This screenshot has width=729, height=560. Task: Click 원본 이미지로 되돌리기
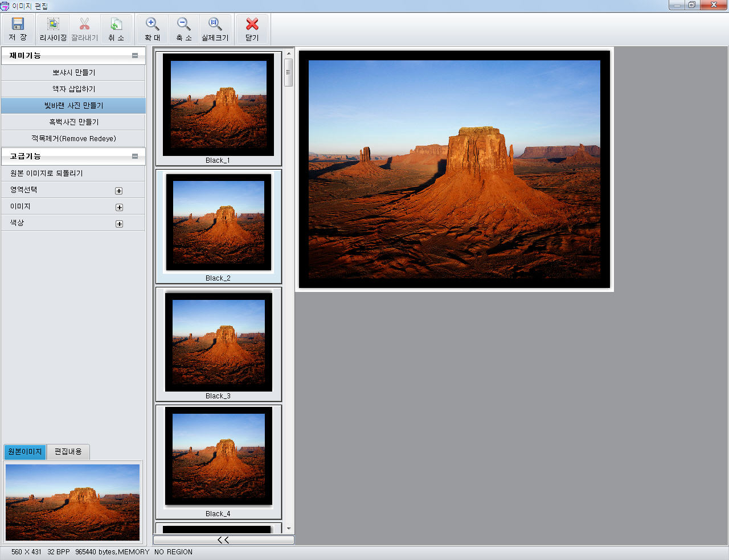[x=73, y=173]
